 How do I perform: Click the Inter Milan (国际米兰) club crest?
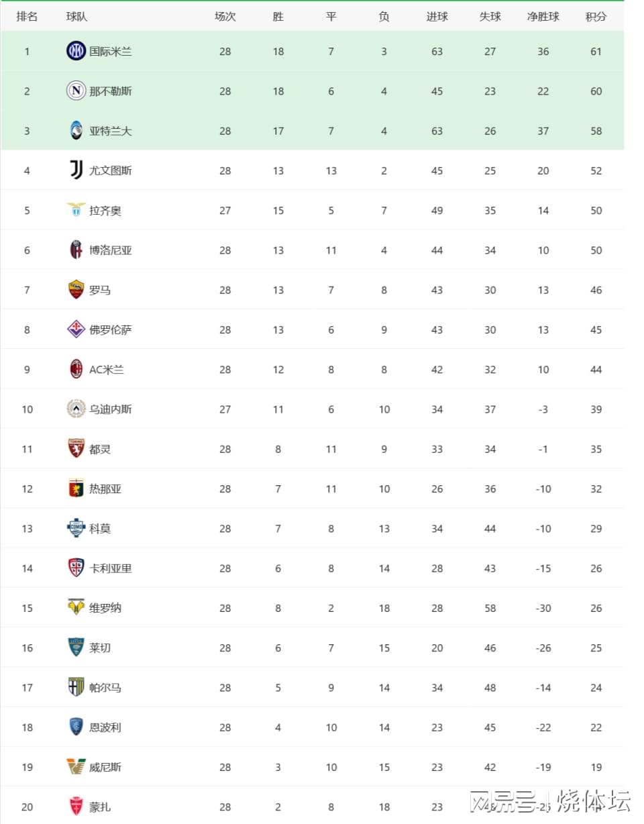click(x=76, y=51)
